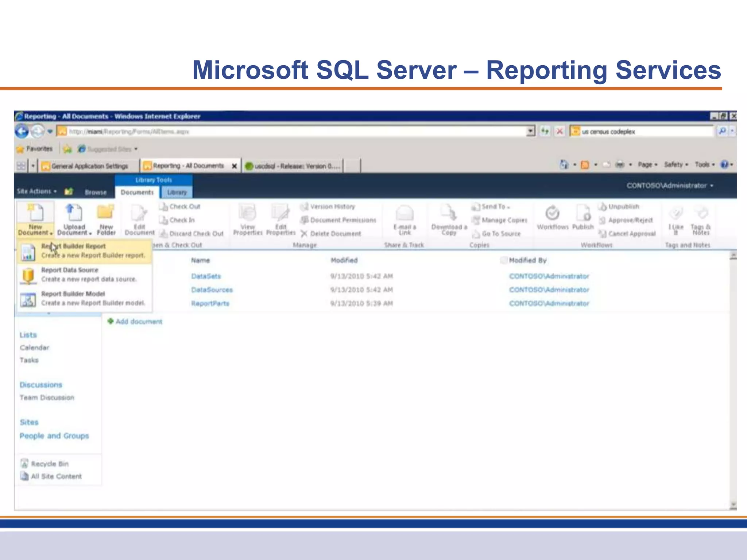Open the CONTOSO\Administrator user menu
The height and width of the screenshot is (560, 747).
pos(670,186)
